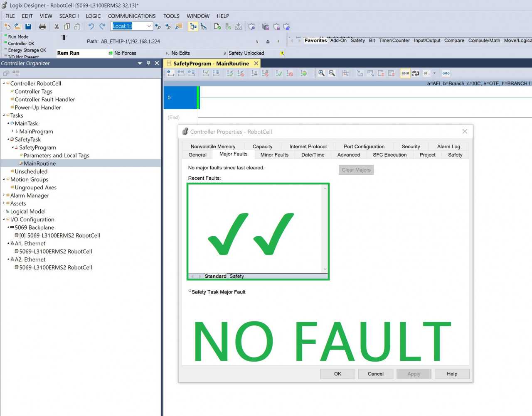Open the Safety tab in Controller Properties

(455, 155)
